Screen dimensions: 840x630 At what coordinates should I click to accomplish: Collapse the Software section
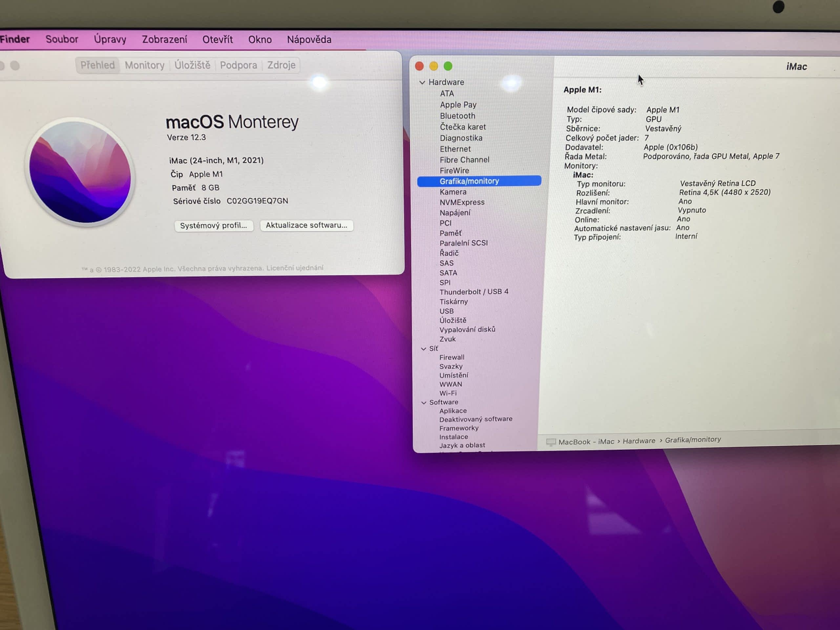424,403
